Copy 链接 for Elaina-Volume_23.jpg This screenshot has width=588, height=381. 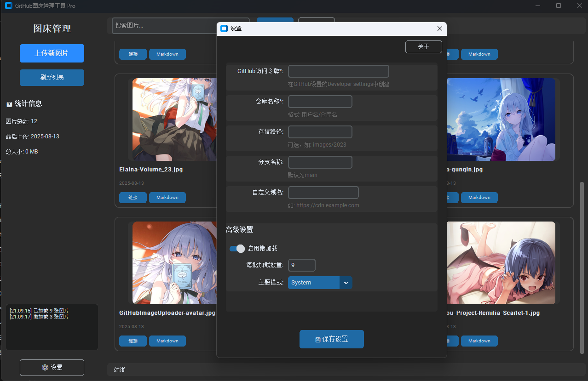tap(133, 198)
